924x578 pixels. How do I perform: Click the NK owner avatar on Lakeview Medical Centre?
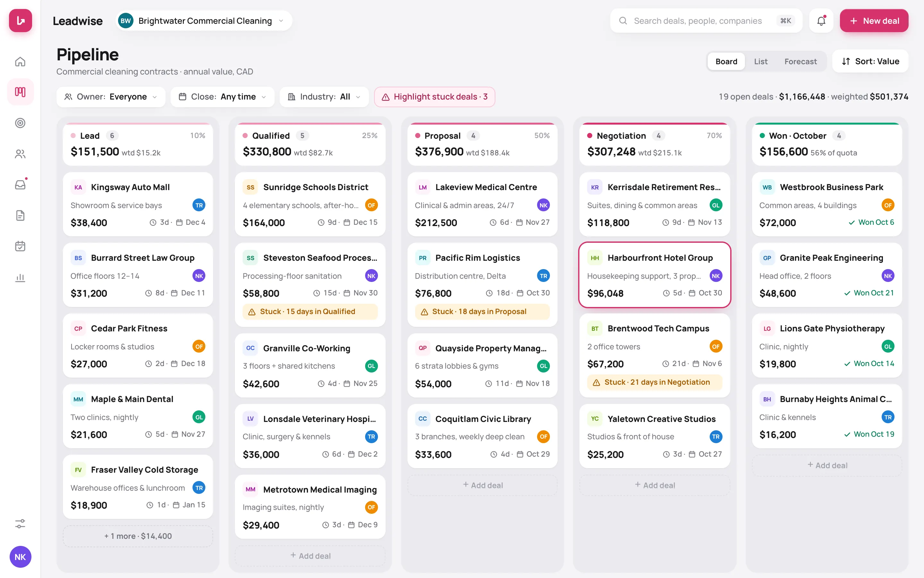pyautogui.click(x=543, y=205)
